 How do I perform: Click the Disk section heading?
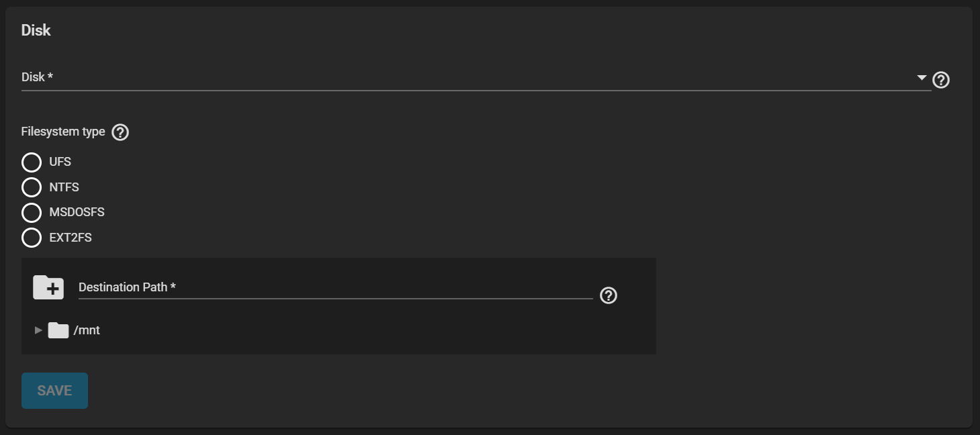point(36,30)
